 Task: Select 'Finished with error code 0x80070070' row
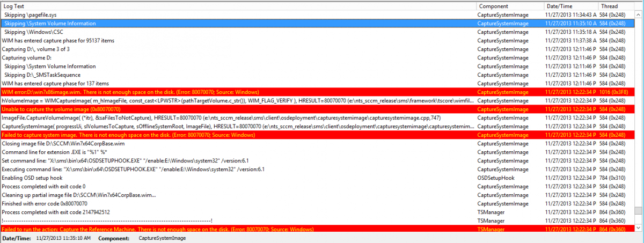pos(318,204)
